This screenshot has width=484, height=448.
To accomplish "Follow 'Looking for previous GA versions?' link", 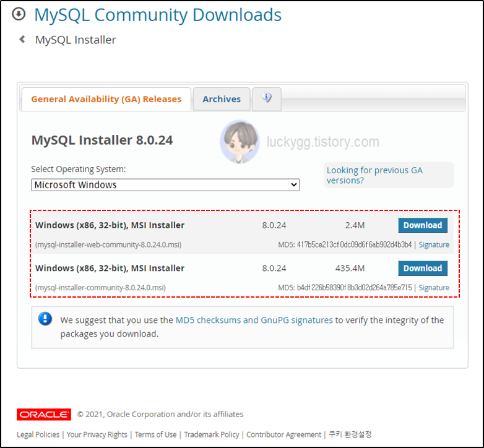I will click(374, 175).
